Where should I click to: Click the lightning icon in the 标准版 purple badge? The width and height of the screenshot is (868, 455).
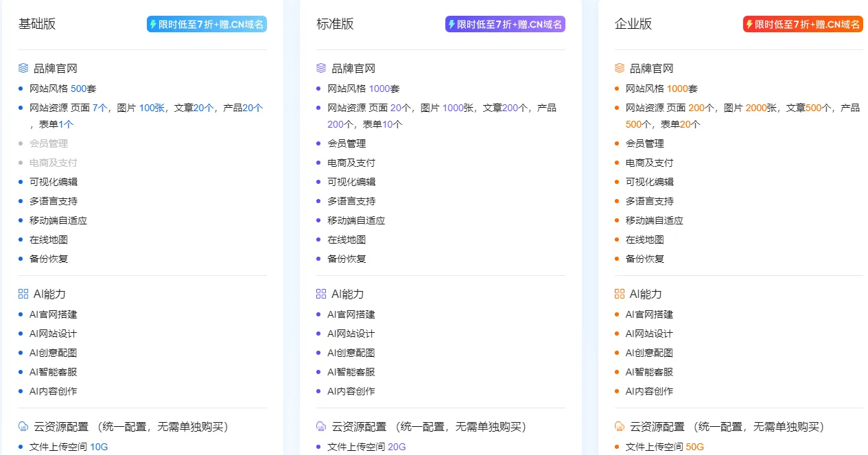452,23
